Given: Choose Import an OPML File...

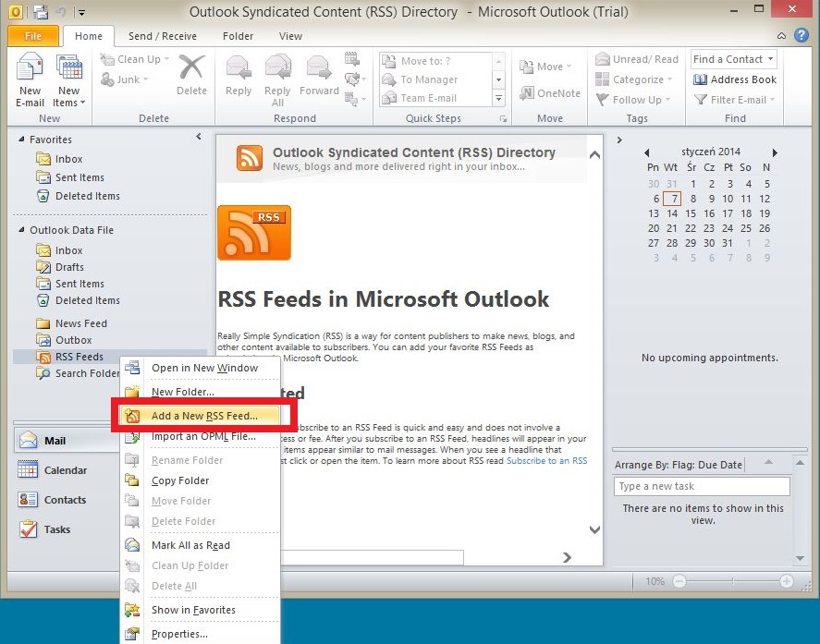Looking at the screenshot, I should [201, 436].
